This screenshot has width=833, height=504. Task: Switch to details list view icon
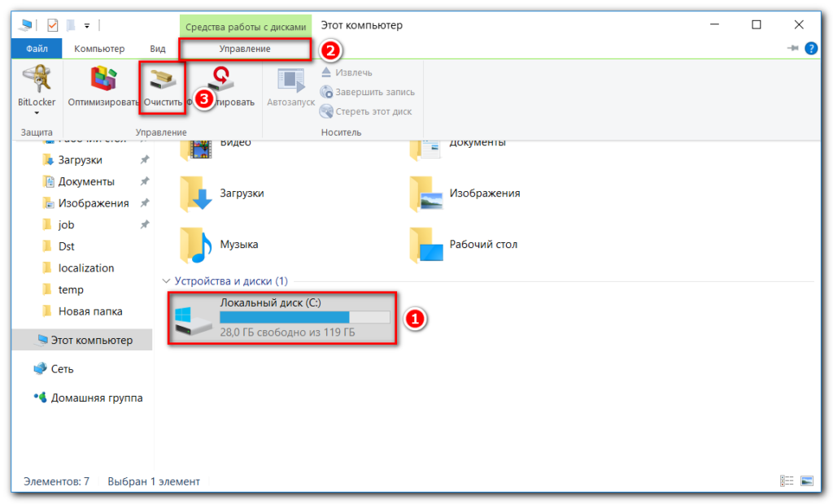(x=787, y=481)
